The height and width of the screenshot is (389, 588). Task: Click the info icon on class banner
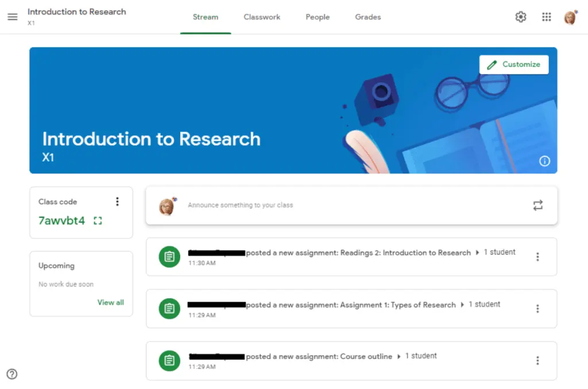point(544,161)
